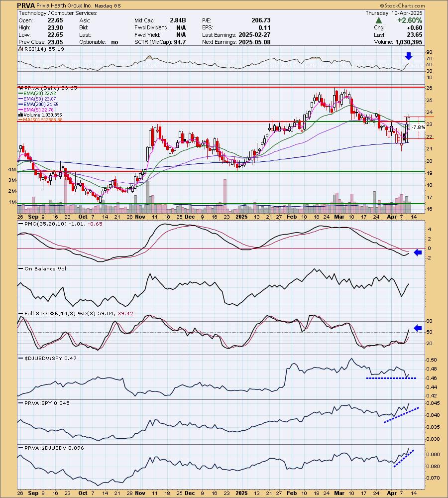This screenshot has width=448, height=498.
Task: Select the Privia Health Group Inc. company name
Action: pyautogui.click(x=65, y=5)
